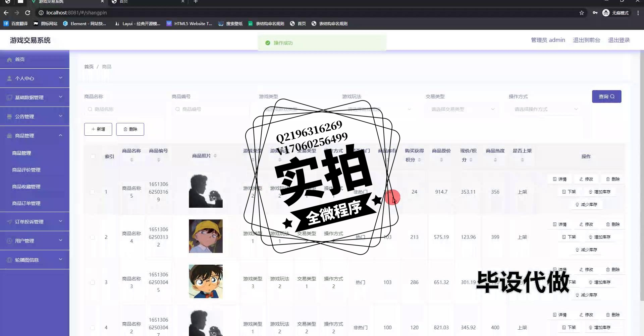Screen dimensions: 644x336
Task: Click 删除 for 商品名称5 in row 1
Action: pyautogui.click(x=612, y=179)
